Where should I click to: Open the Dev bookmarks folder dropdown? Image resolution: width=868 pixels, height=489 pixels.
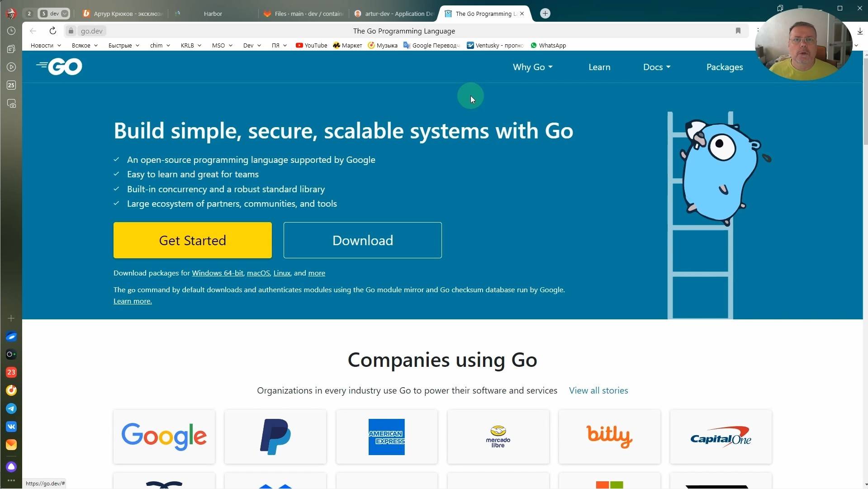tap(252, 45)
